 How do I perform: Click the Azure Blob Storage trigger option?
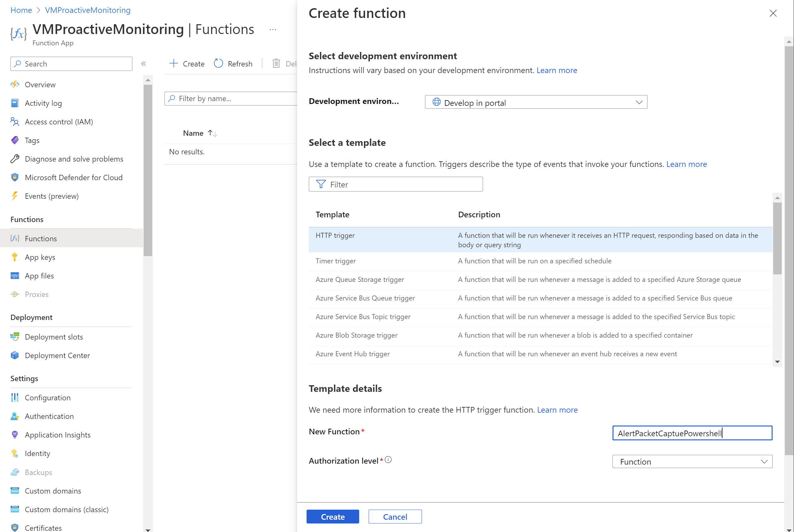pos(356,335)
